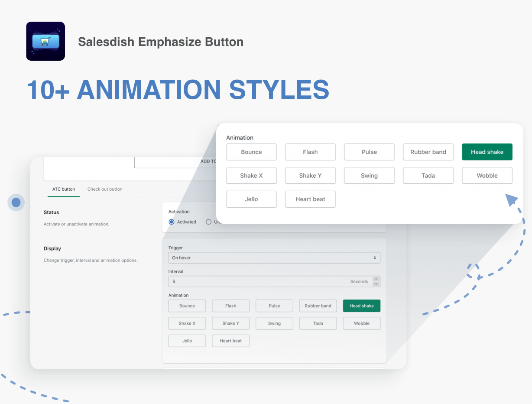This screenshot has width=532, height=404.
Task: Click the Salesdish Emphasize Button title text
Action: pyautogui.click(x=161, y=42)
